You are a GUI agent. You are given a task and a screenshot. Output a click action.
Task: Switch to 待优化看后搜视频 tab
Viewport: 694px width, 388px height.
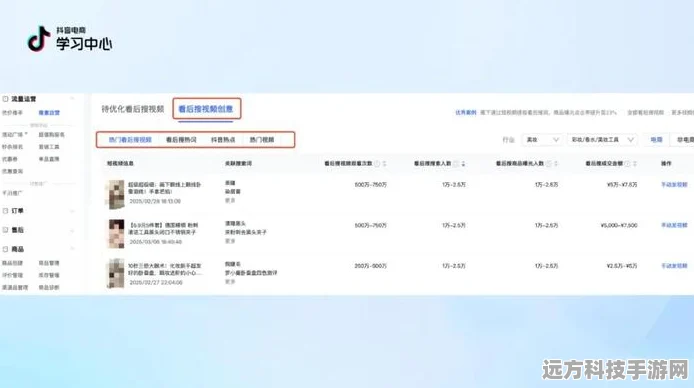(133, 109)
